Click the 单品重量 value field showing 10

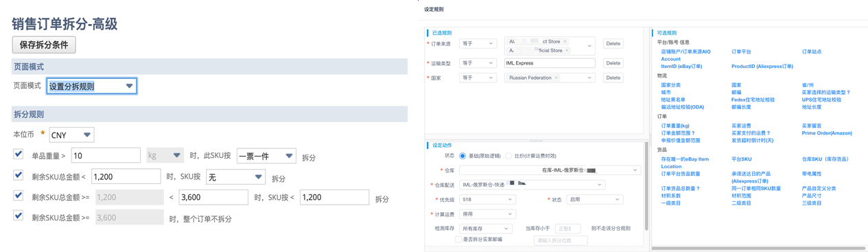106,156
